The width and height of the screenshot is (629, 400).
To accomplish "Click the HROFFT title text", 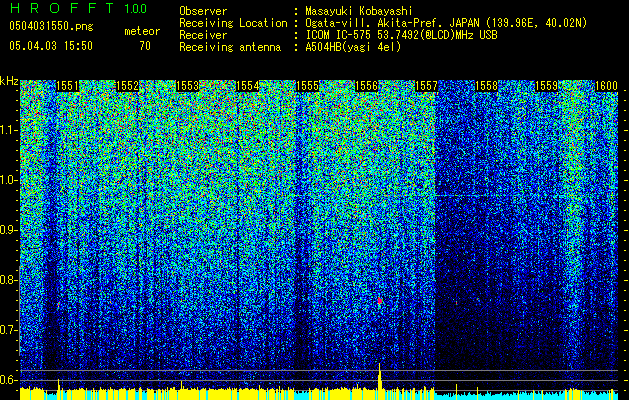I will pyautogui.click(x=62, y=8).
